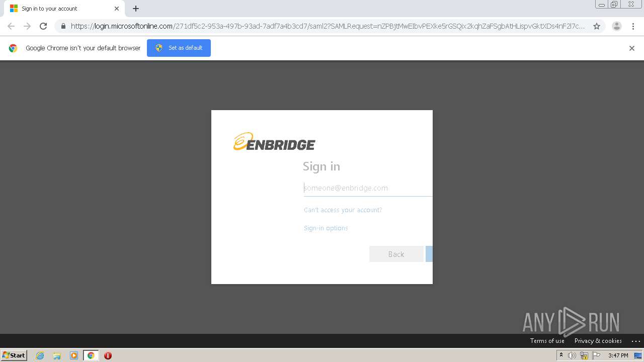Open footer ellipsis more options
Image resolution: width=644 pixels, height=362 pixels.
(x=635, y=341)
